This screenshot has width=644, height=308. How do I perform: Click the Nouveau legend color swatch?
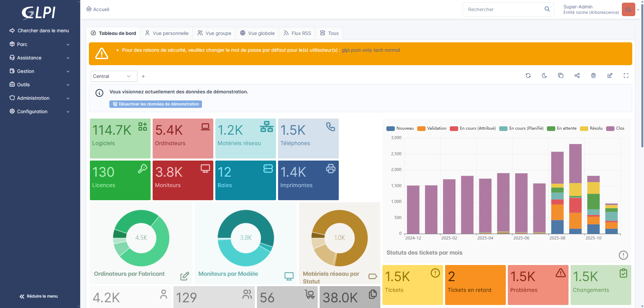point(390,129)
